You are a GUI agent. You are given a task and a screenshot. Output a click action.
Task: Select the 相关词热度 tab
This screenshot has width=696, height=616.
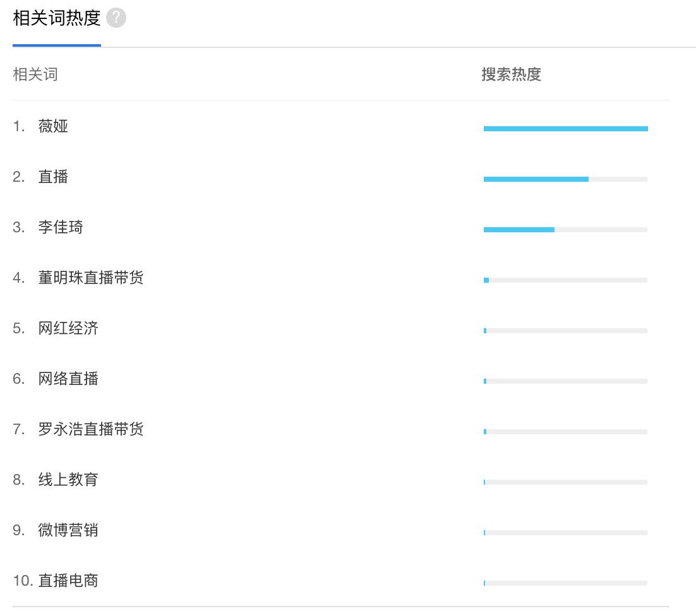click(57, 19)
